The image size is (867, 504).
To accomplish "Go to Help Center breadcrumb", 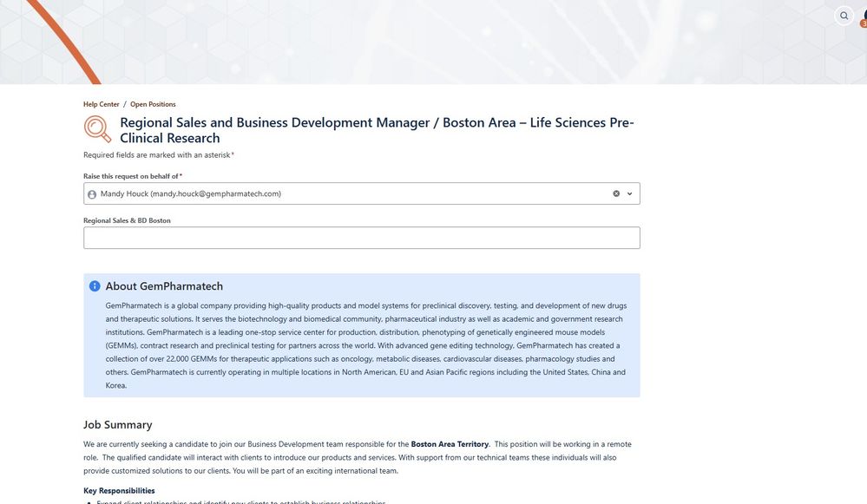I will pyautogui.click(x=102, y=104).
